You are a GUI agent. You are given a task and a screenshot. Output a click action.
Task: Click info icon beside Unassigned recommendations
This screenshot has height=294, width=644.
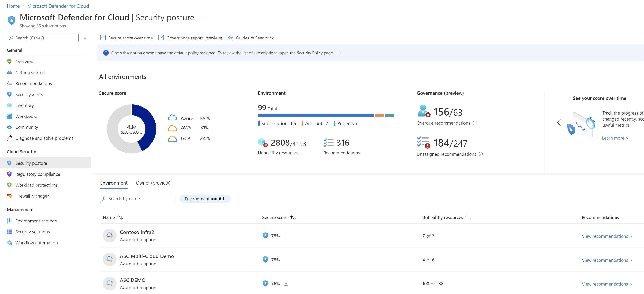[480, 154]
